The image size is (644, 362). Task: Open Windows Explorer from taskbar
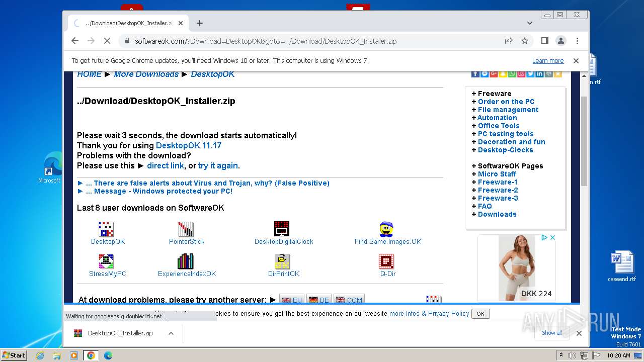57,355
